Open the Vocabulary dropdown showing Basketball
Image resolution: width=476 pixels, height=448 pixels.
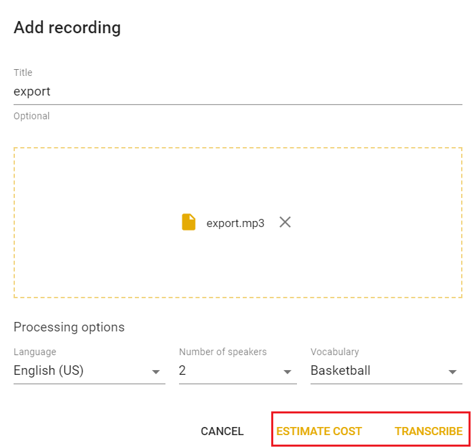tap(386, 371)
